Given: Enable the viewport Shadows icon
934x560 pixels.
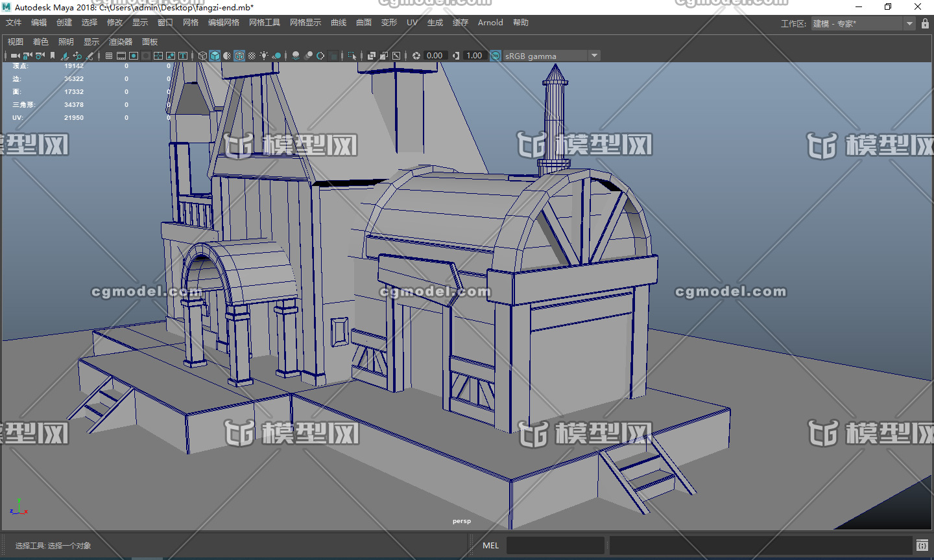Looking at the screenshot, I should tap(276, 56).
